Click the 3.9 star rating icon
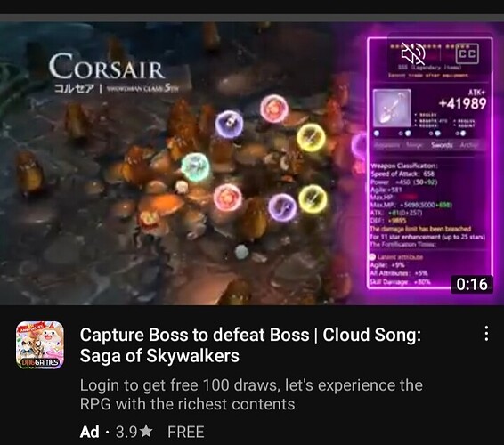The height and width of the screenshot is (445, 504). pyautogui.click(x=146, y=431)
